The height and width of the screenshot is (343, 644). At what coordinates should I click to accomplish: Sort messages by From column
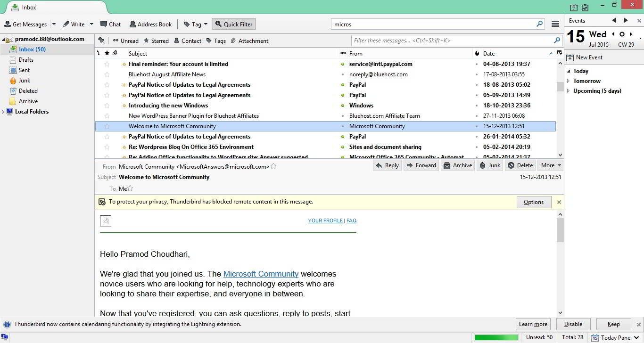point(409,54)
